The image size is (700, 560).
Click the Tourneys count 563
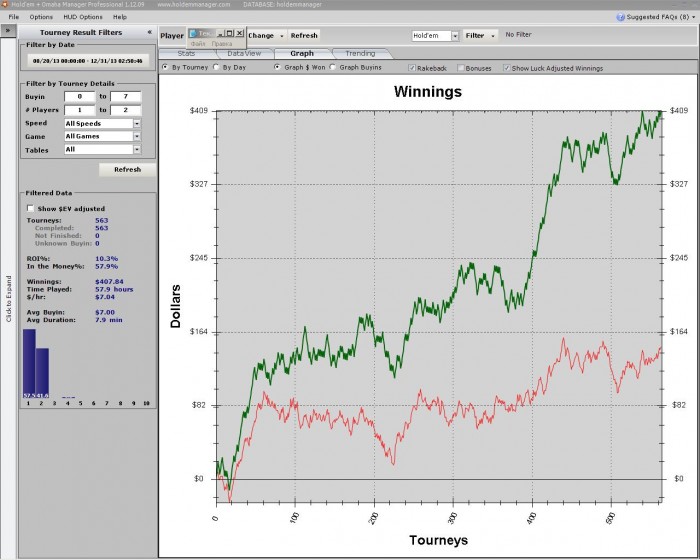[x=102, y=220]
